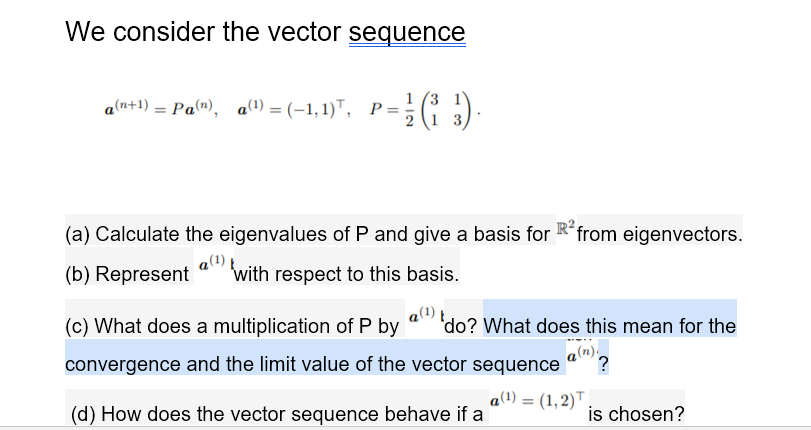
Task: Click the recurrence formula a(n+1) = Pa(n)
Action: coord(159,108)
